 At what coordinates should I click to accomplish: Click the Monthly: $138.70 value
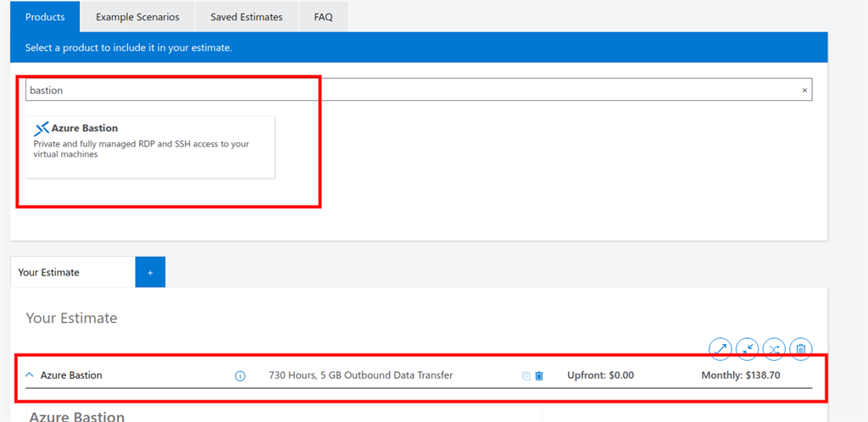[741, 375]
